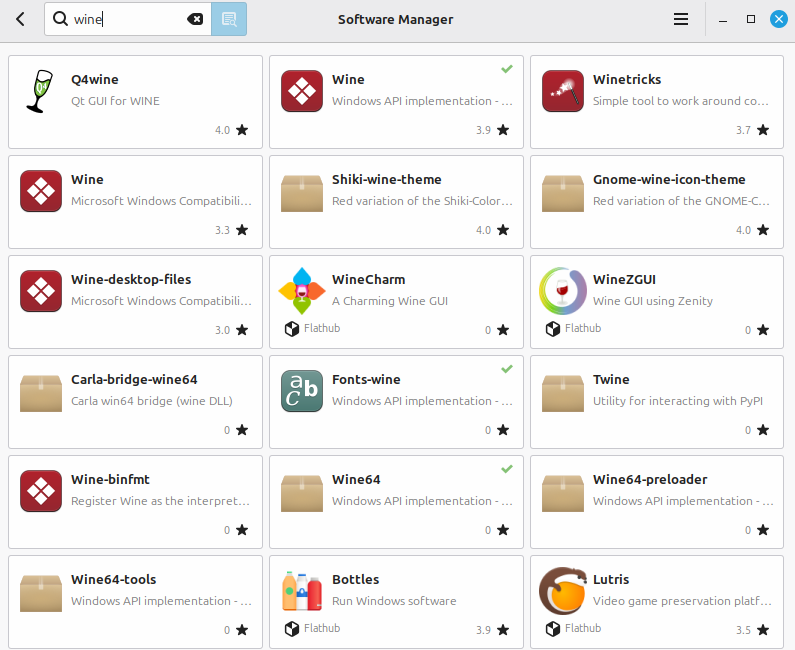The height and width of the screenshot is (650, 795).
Task: Click the 3.7 rating on Winetricks
Action: (x=752, y=130)
